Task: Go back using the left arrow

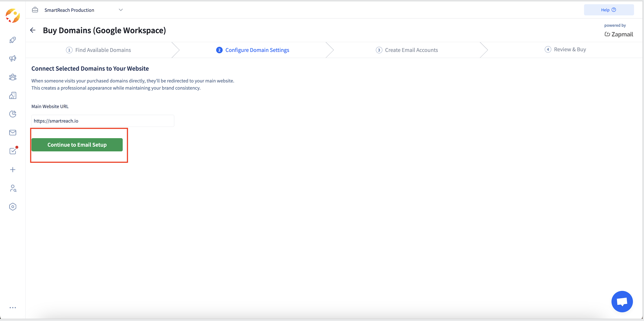Action: point(33,30)
